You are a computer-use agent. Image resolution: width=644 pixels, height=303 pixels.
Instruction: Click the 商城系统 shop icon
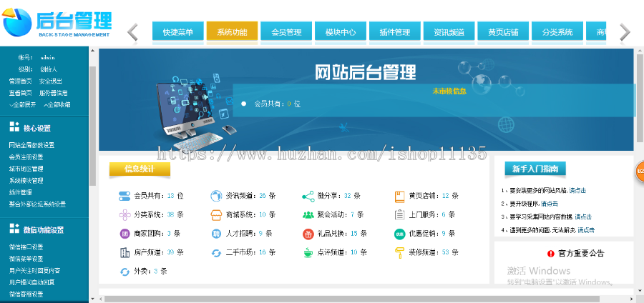(216, 215)
